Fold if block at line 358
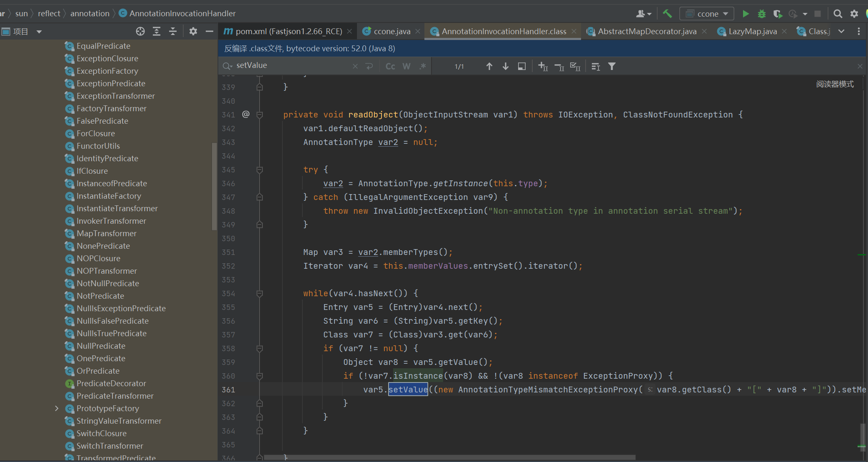The image size is (868, 462). 259,348
